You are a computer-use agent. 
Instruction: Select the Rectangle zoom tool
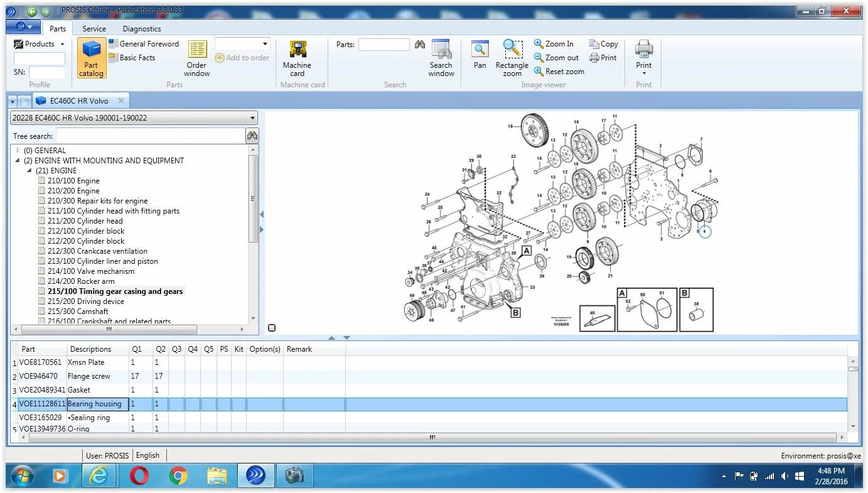pos(512,58)
